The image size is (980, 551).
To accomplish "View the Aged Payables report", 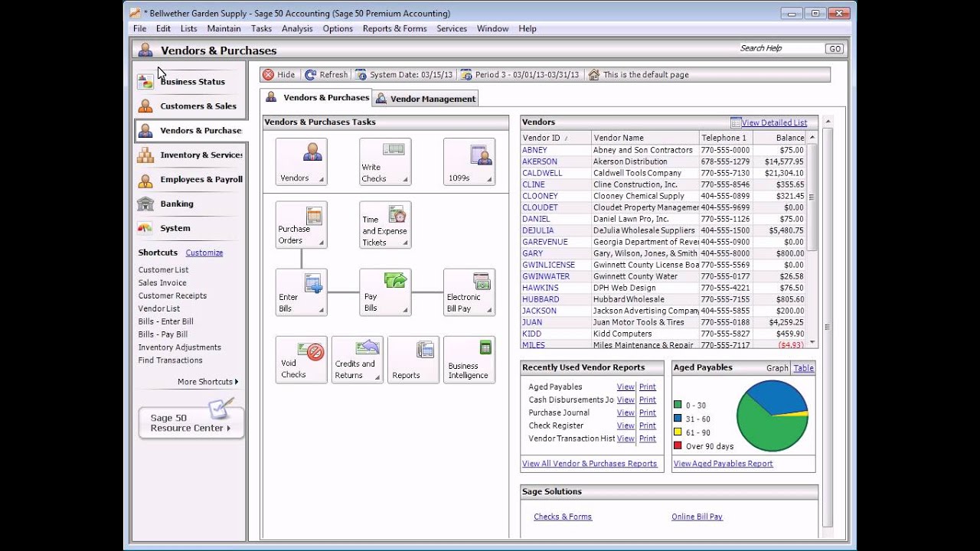I will click(626, 387).
